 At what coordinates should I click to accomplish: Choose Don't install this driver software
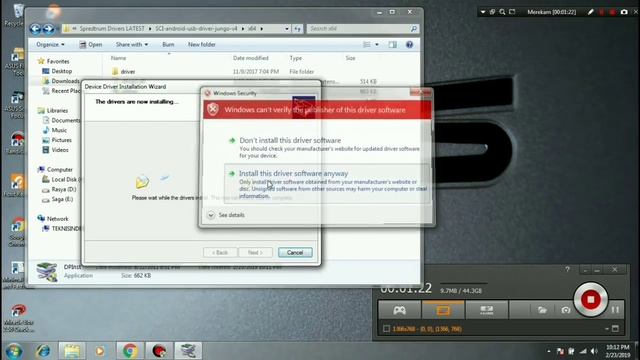(327, 147)
